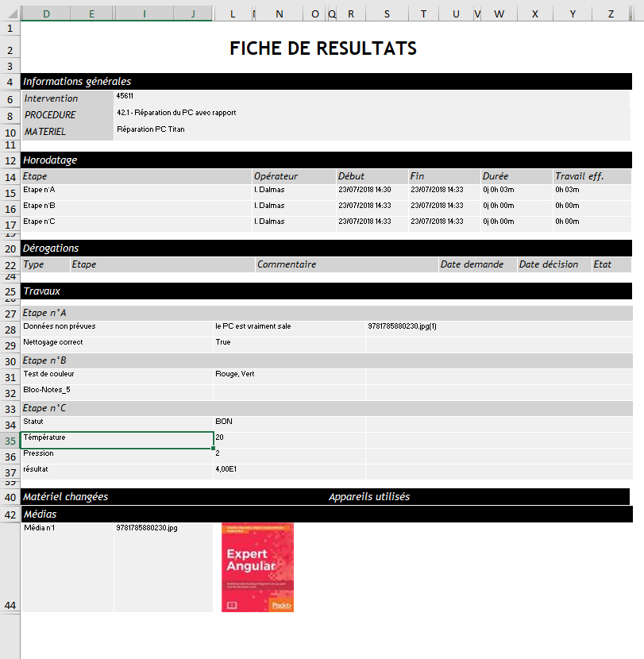644x659 pixels.
Task: Select cell 'Données non prévues'
Action: point(117,329)
